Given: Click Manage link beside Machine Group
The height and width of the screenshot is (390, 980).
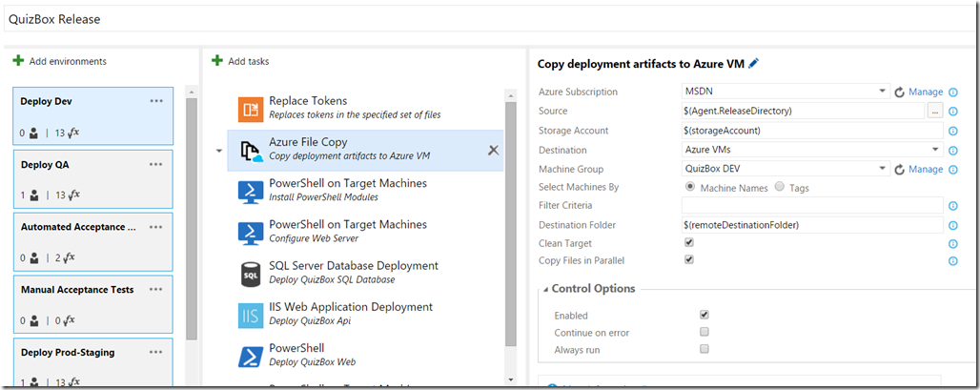Looking at the screenshot, I should [x=926, y=170].
